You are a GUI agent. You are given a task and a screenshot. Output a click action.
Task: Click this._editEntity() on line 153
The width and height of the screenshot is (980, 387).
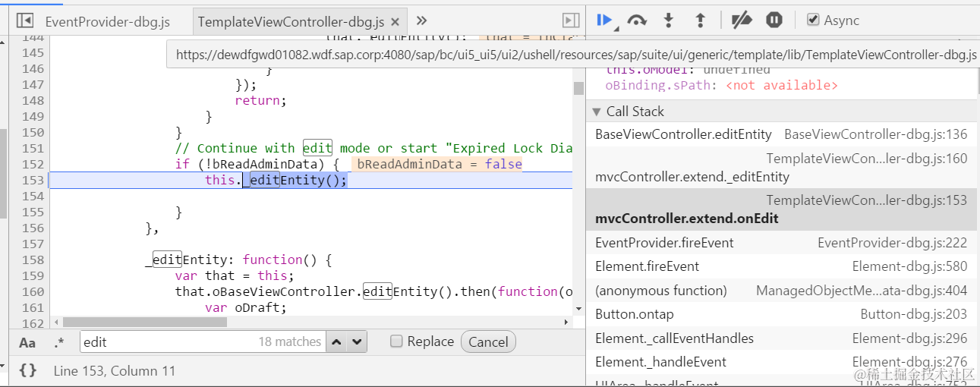point(276,180)
